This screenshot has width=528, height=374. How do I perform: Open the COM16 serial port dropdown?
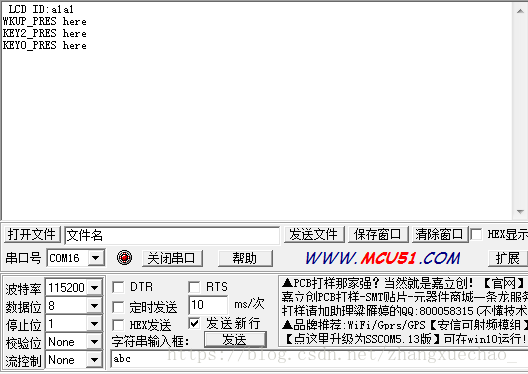(96, 258)
